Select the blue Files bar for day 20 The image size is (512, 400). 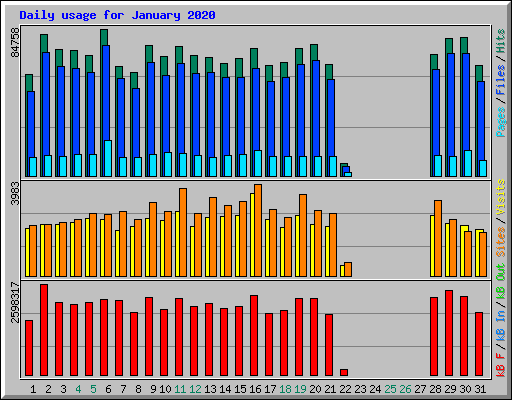point(316,108)
